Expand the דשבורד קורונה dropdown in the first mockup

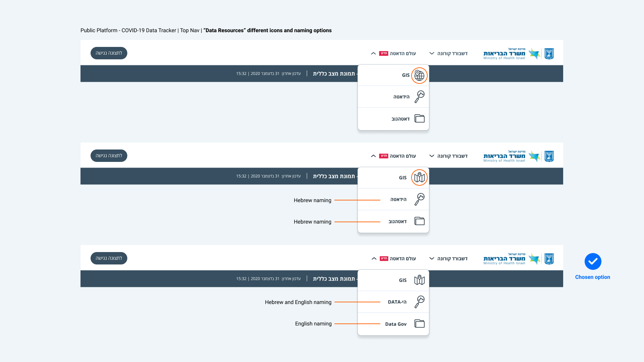tap(432, 54)
